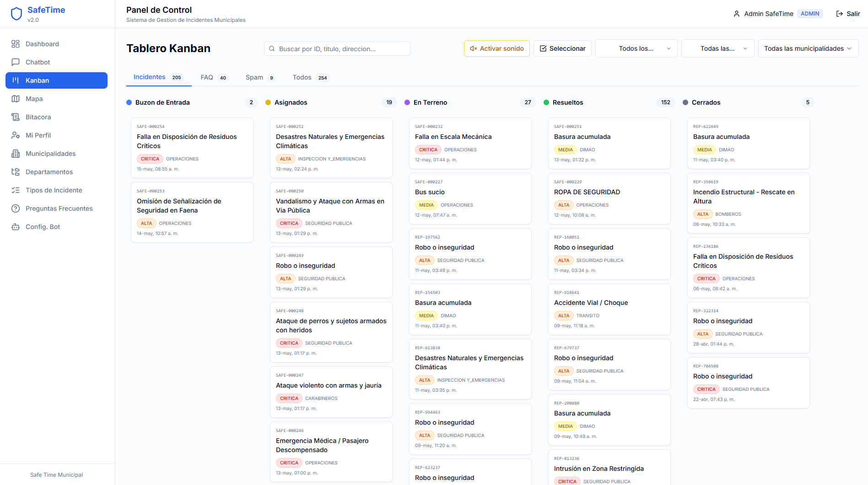
Task: Click the TRANSITO department label
Action: (588, 316)
